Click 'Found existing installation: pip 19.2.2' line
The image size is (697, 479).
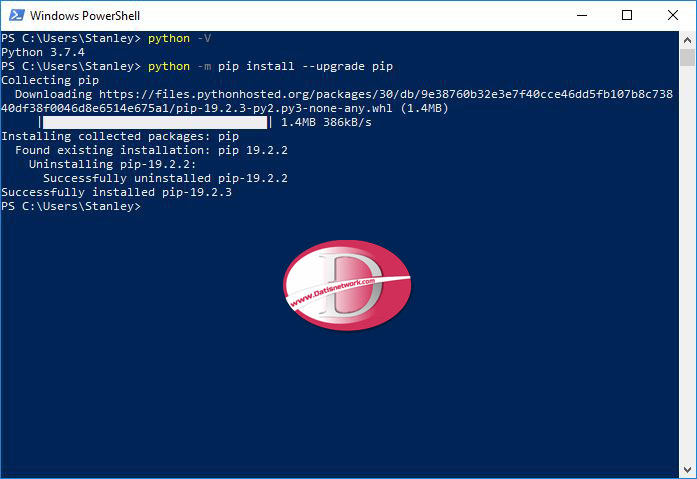(x=151, y=151)
